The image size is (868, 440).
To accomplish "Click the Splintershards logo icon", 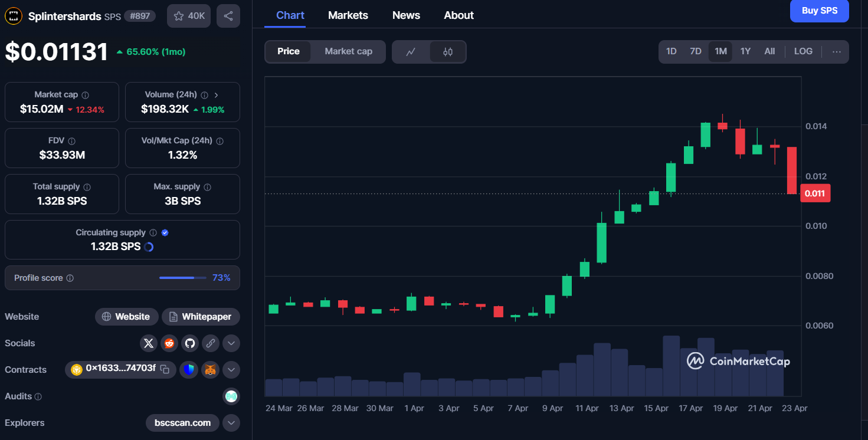I will pos(14,16).
